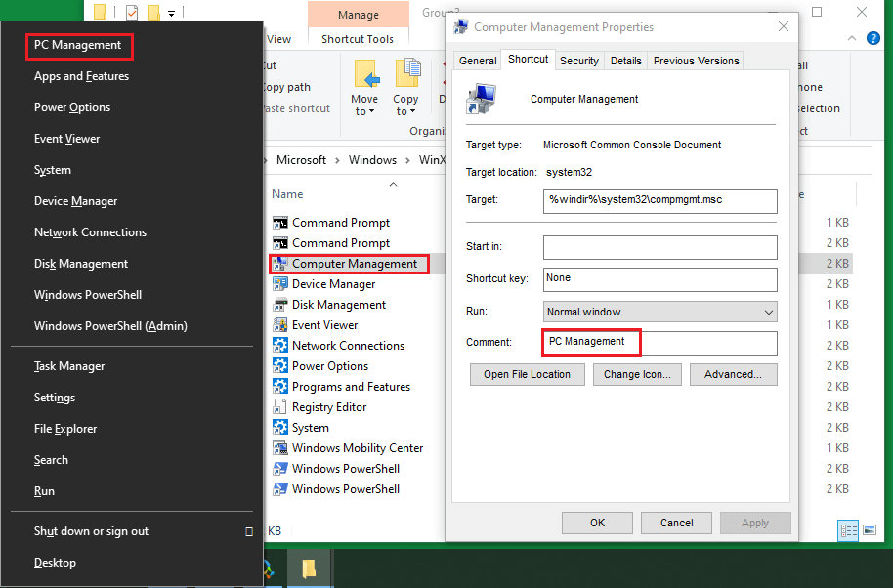
Task: Click the properties checkmark icon in title bar
Action: pyautogui.click(x=132, y=12)
